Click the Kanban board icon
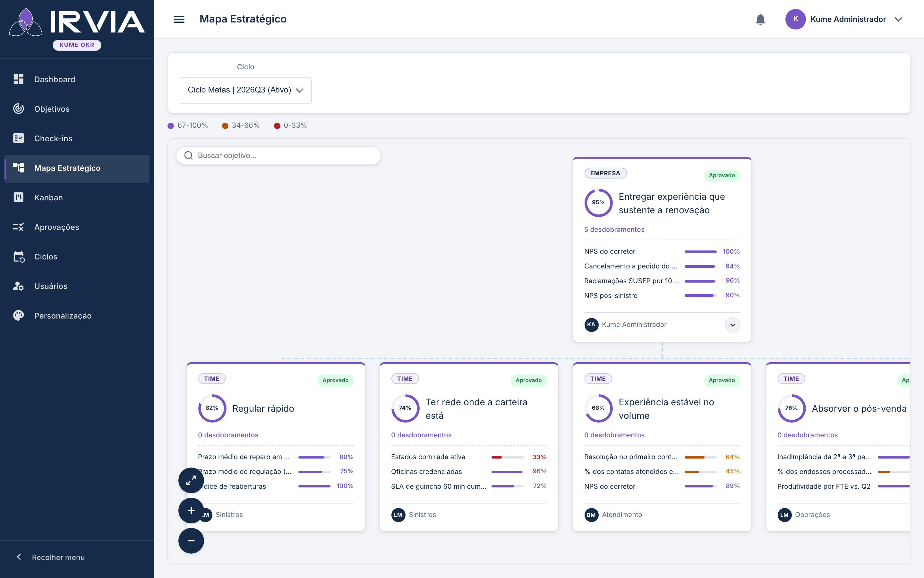924x578 pixels. tap(18, 197)
